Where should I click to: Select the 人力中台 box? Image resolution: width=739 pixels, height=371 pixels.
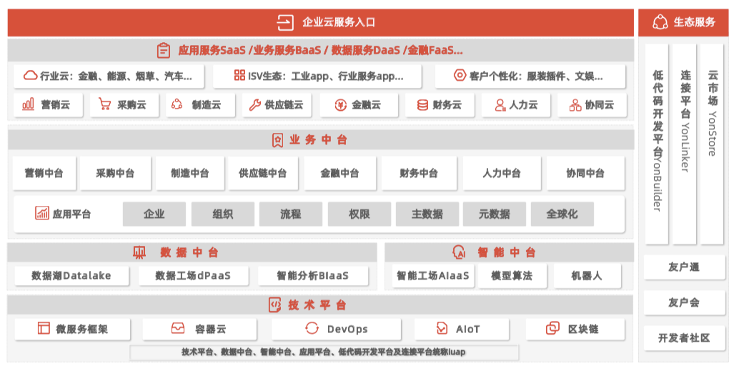coord(501,173)
